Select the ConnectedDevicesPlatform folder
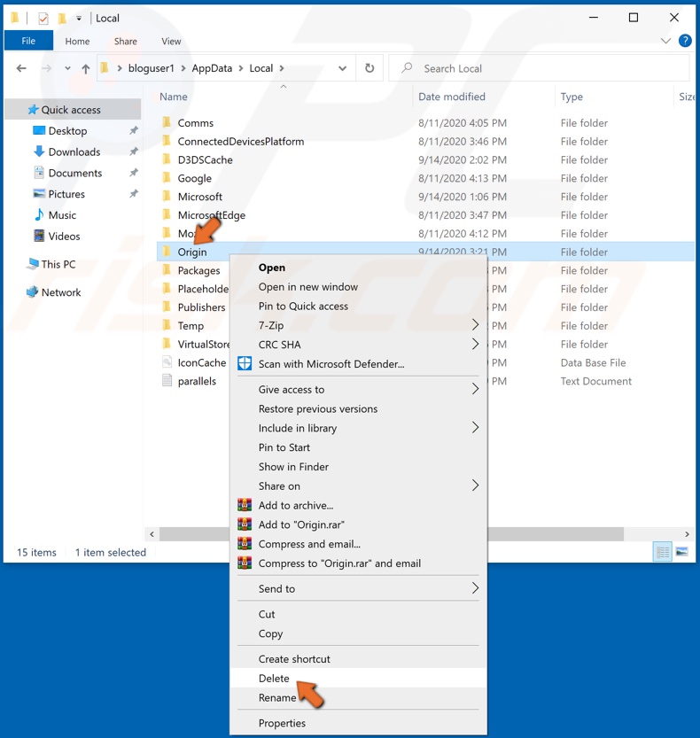The width and height of the screenshot is (700, 738). tap(425, 141)
